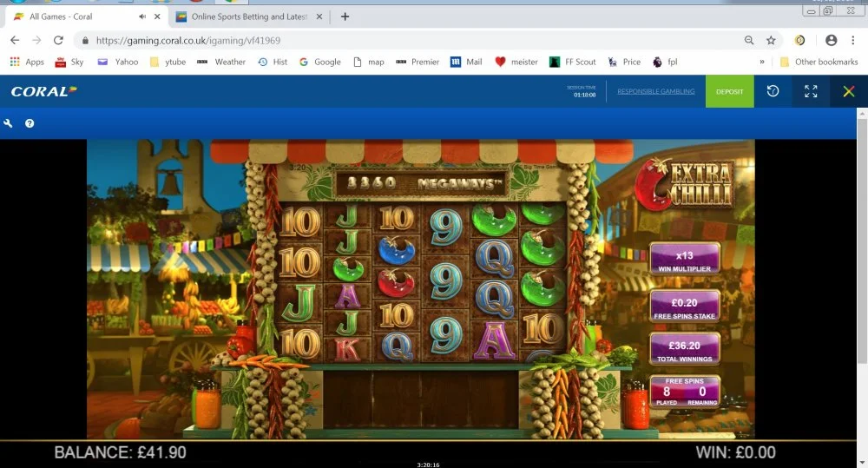Reload the page with refresh icon

tap(58, 40)
